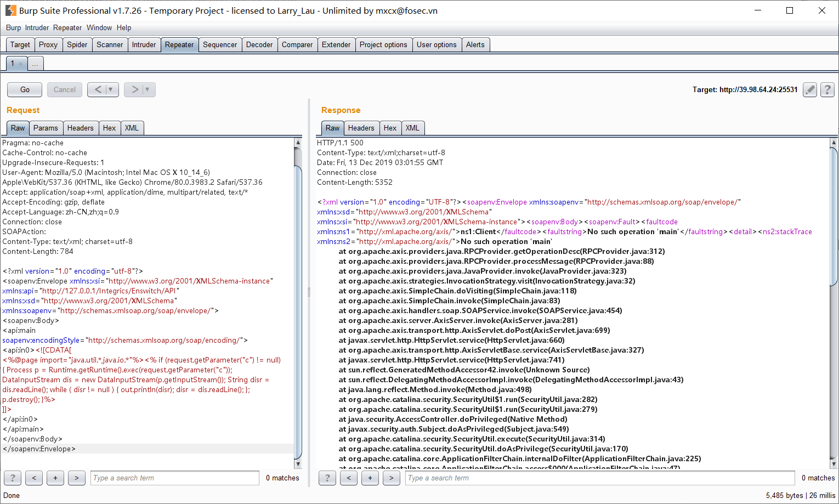This screenshot has height=504, width=839.
Task: Open the Intruder menu
Action: pyautogui.click(x=37, y=28)
